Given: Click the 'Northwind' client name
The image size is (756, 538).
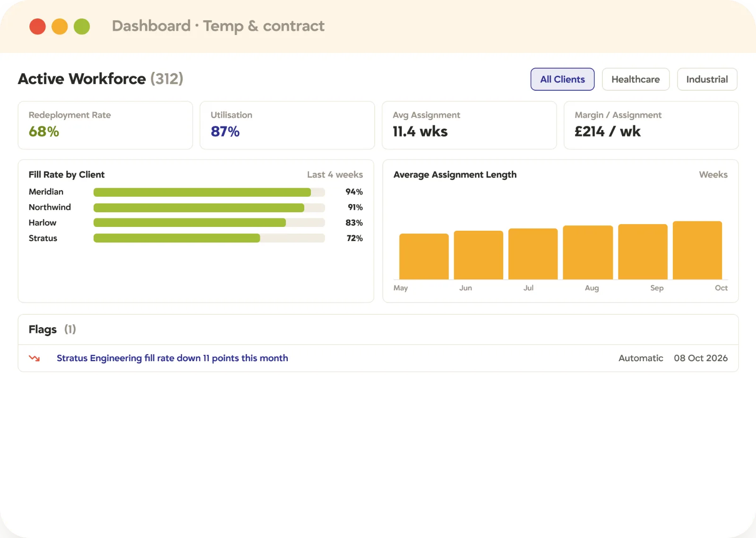Looking at the screenshot, I should tap(50, 208).
